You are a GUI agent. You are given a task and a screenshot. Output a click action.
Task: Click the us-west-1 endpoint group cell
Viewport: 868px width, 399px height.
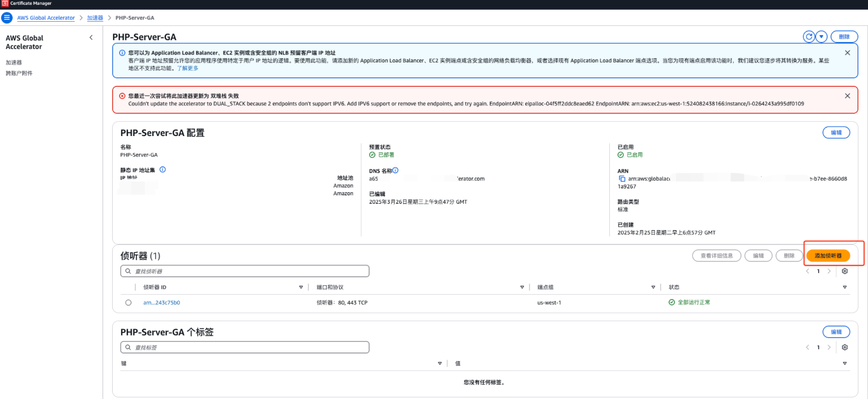(x=549, y=303)
